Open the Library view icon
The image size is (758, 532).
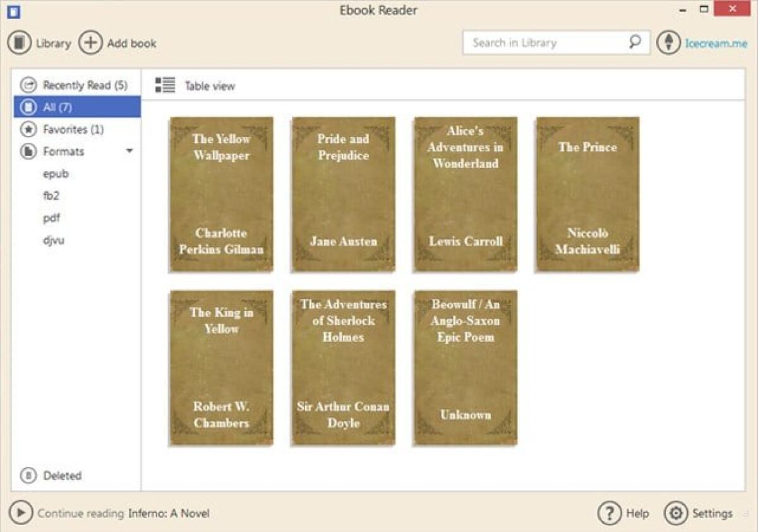[x=20, y=42]
